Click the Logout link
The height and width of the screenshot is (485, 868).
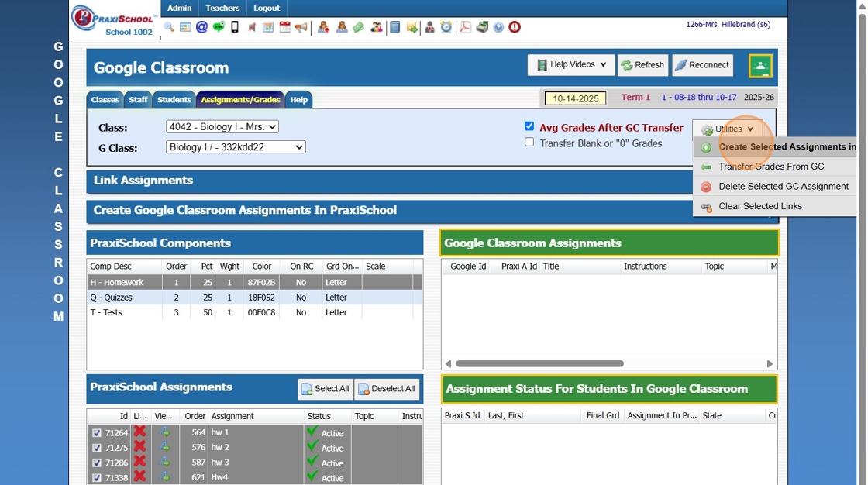267,9
